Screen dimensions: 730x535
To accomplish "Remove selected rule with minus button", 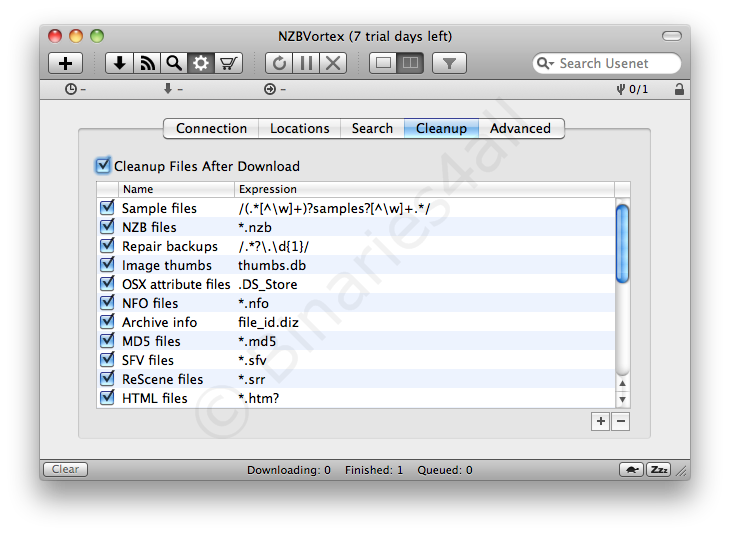I will [620, 422].
